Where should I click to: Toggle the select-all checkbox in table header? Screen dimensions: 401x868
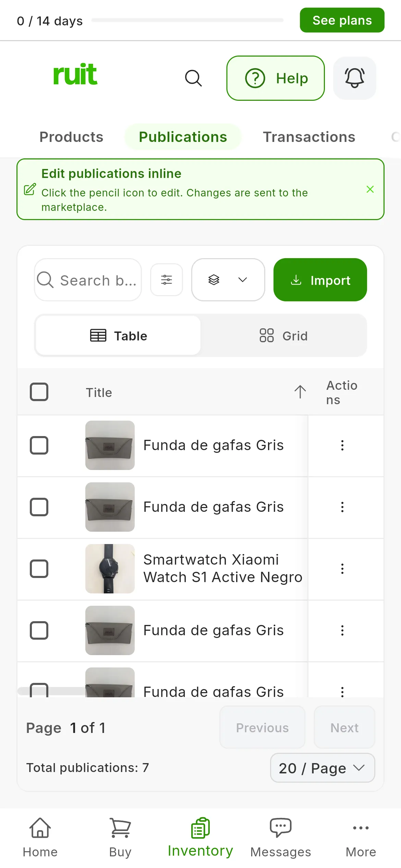tap(39, 392)
